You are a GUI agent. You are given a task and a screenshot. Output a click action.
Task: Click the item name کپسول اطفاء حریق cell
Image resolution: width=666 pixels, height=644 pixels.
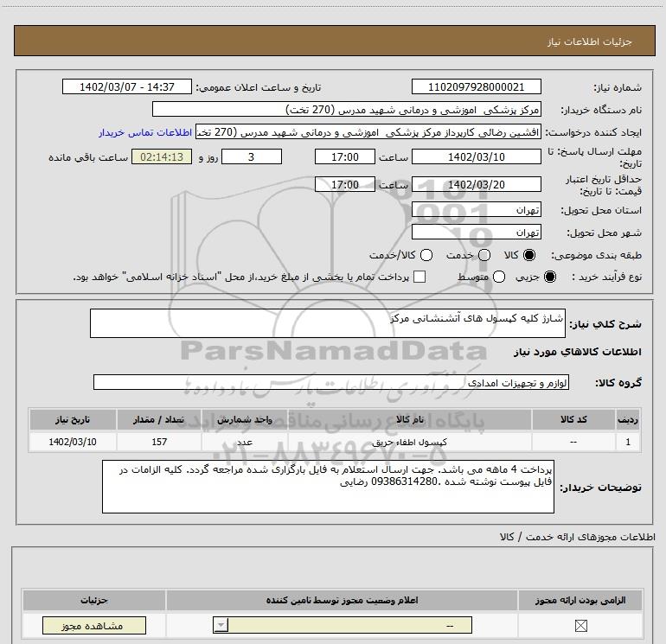pyautogui.click(x=410, y=442)
